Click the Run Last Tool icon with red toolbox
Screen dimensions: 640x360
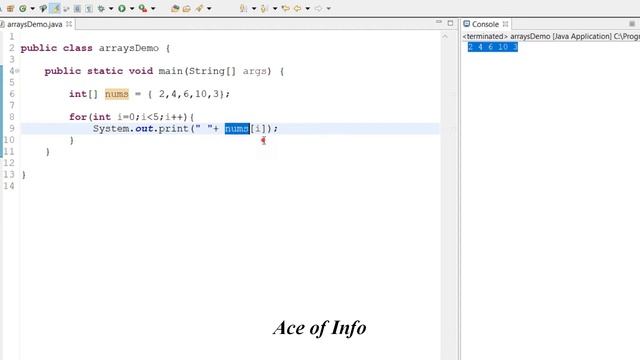[x=143, y=8]
